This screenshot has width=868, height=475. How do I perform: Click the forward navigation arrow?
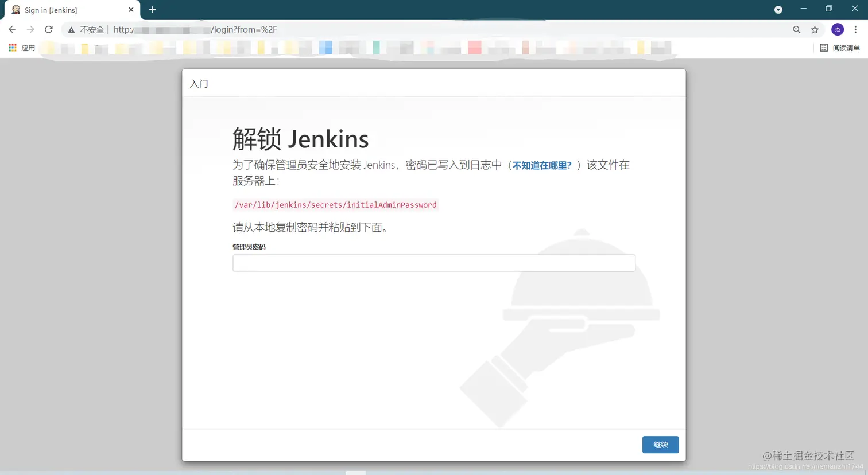pyautogui.click(x=30, y=29)
